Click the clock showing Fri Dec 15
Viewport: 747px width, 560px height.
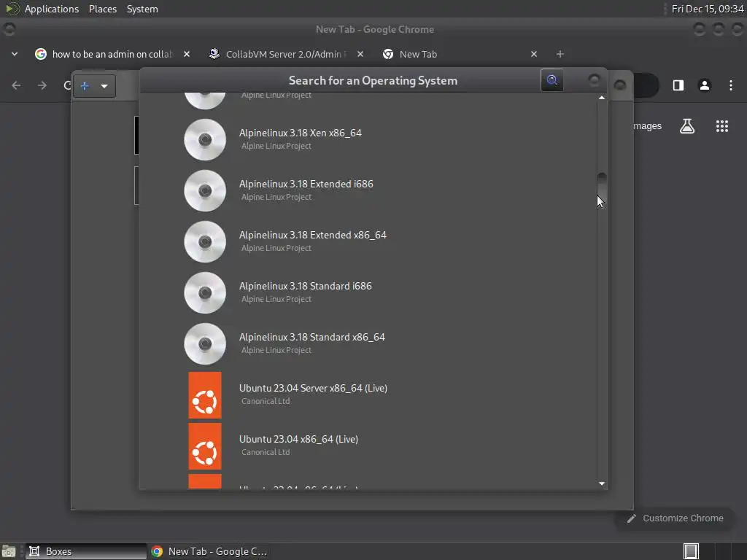708,9
